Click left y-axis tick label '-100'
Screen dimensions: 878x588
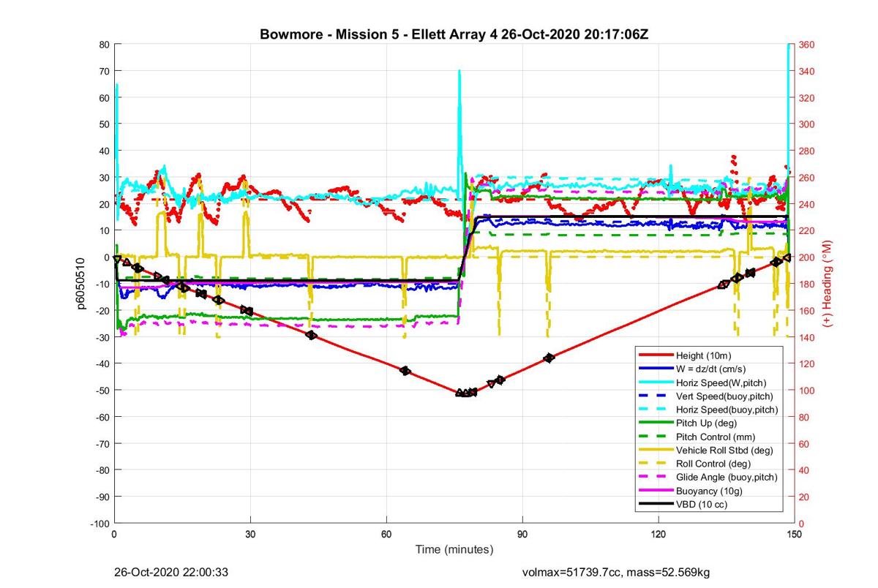(x=100, y=524)
